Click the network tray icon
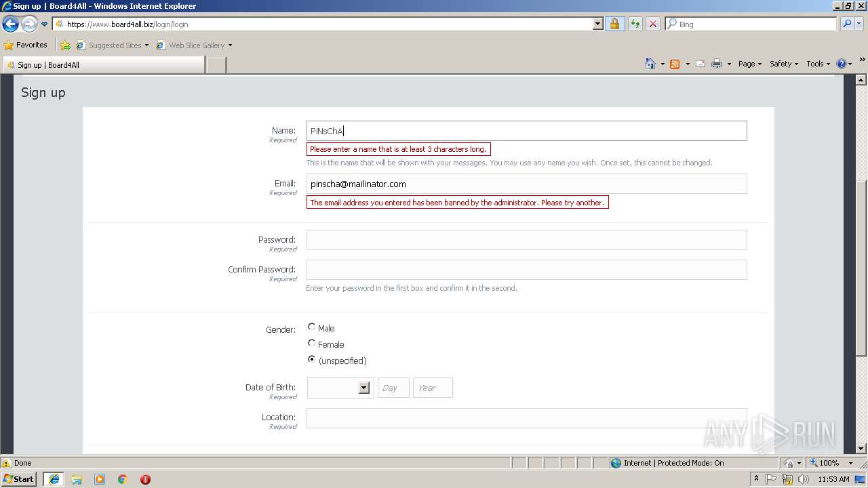Image resolution: width=868 pixels, height=488 pixels. tap(787, 479)
